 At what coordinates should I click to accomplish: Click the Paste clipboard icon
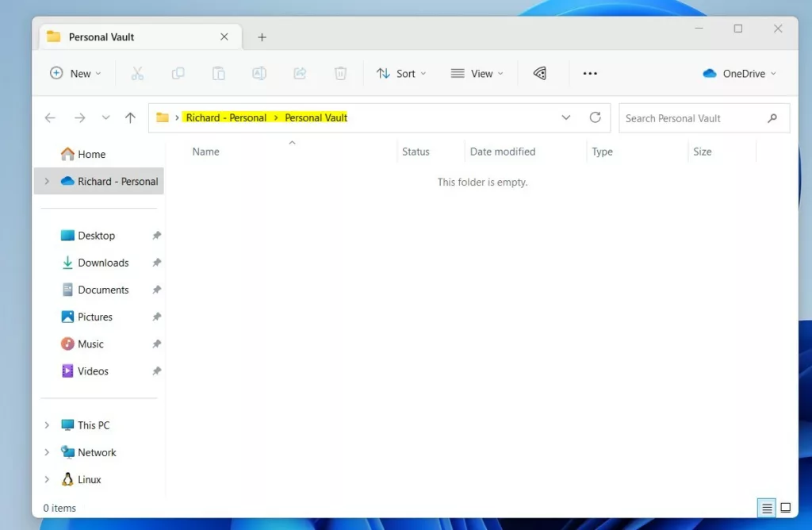[219, 74]
